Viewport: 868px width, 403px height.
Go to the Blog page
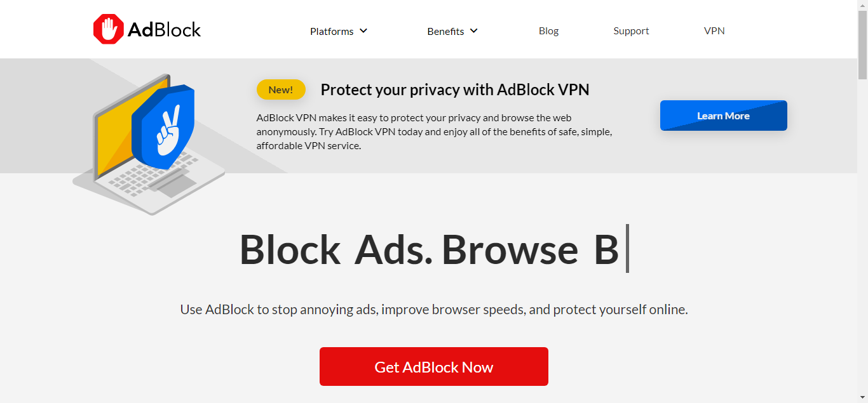coord(548,30)
